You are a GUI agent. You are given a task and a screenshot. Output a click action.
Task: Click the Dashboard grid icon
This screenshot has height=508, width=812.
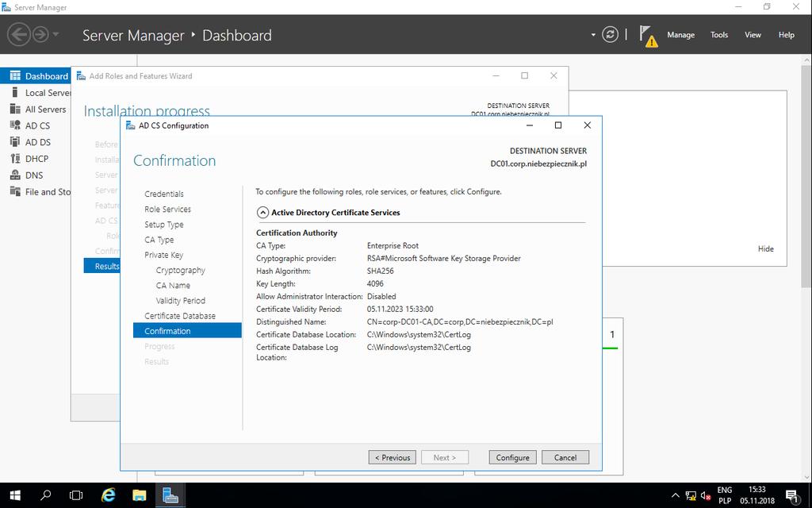coord(15,75)
